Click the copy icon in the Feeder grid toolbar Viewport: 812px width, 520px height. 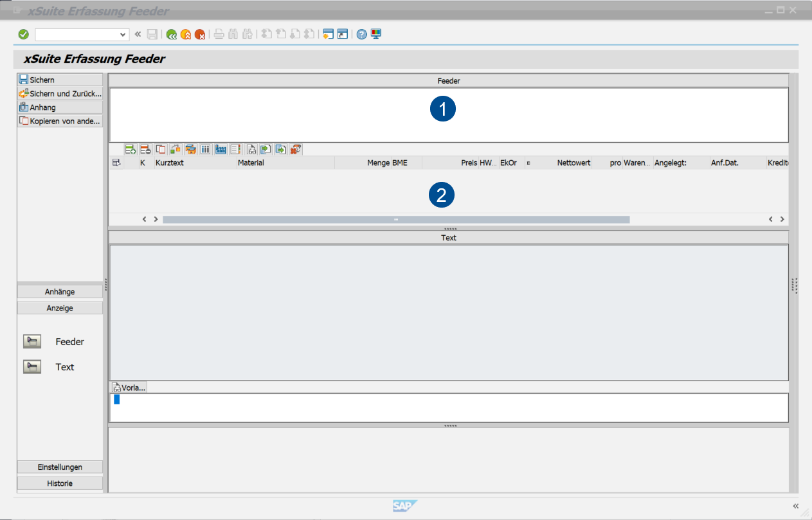pos(159,149)
